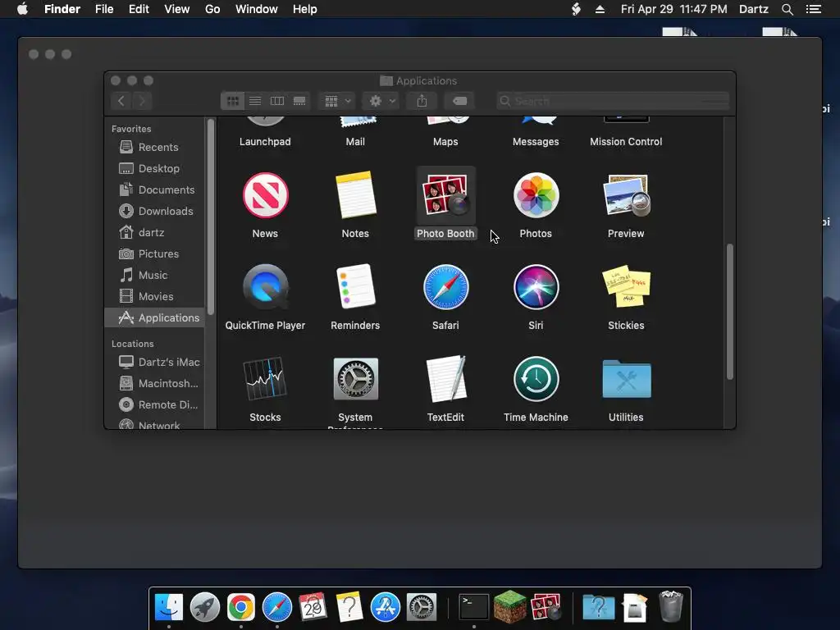Open the Time Machine app icon
840x630 pixels.
tap(536, 379)
